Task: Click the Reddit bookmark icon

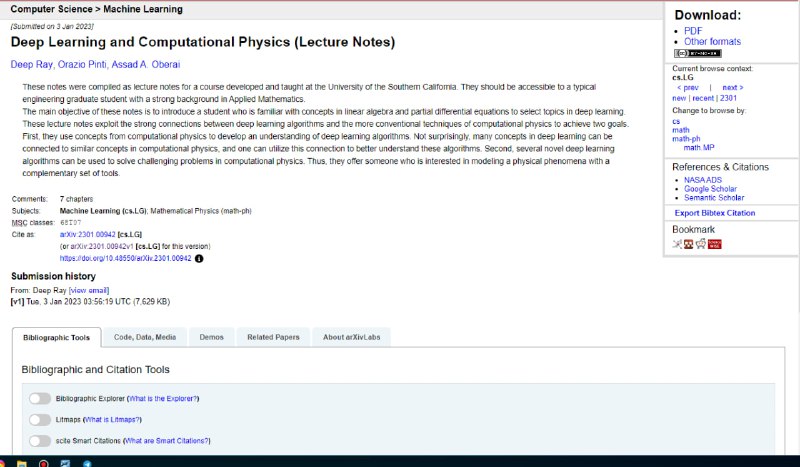Action: 701,243
